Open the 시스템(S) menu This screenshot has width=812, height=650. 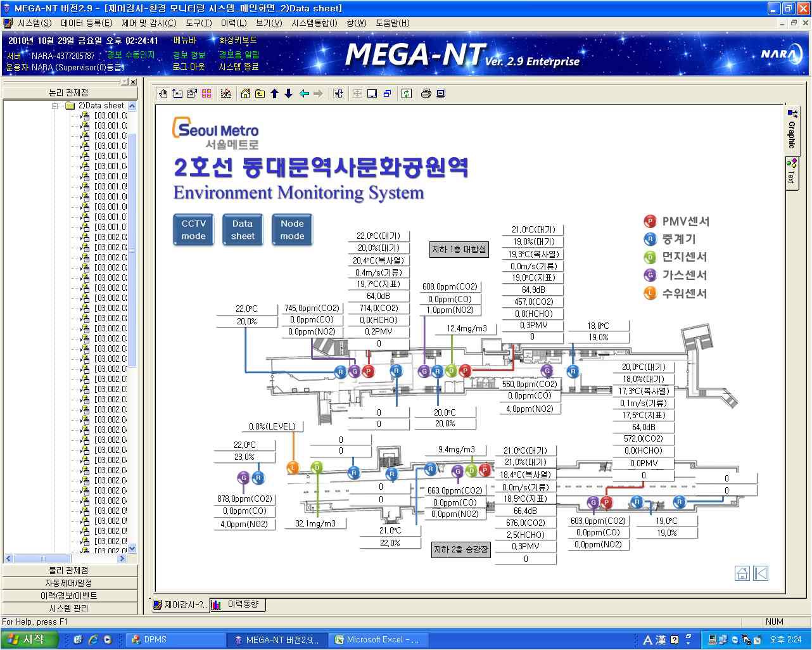click(x=35, y=23)
